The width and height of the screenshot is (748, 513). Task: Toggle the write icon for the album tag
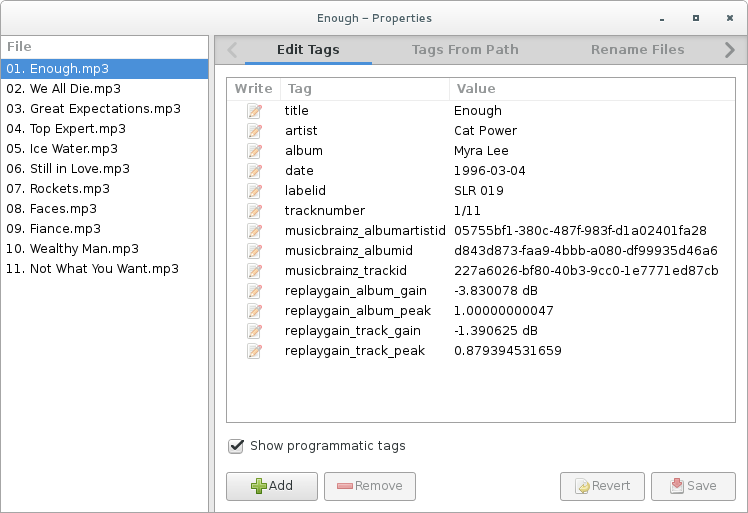coord(254,151)
